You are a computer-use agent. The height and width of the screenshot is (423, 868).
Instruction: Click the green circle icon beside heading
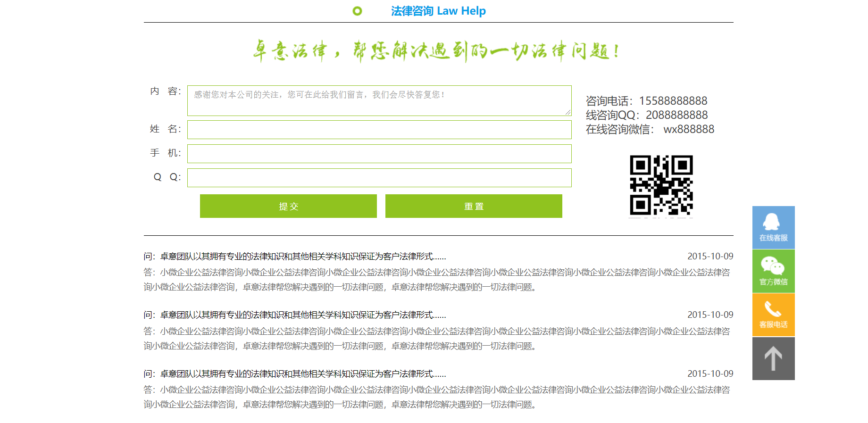(357, 11)
